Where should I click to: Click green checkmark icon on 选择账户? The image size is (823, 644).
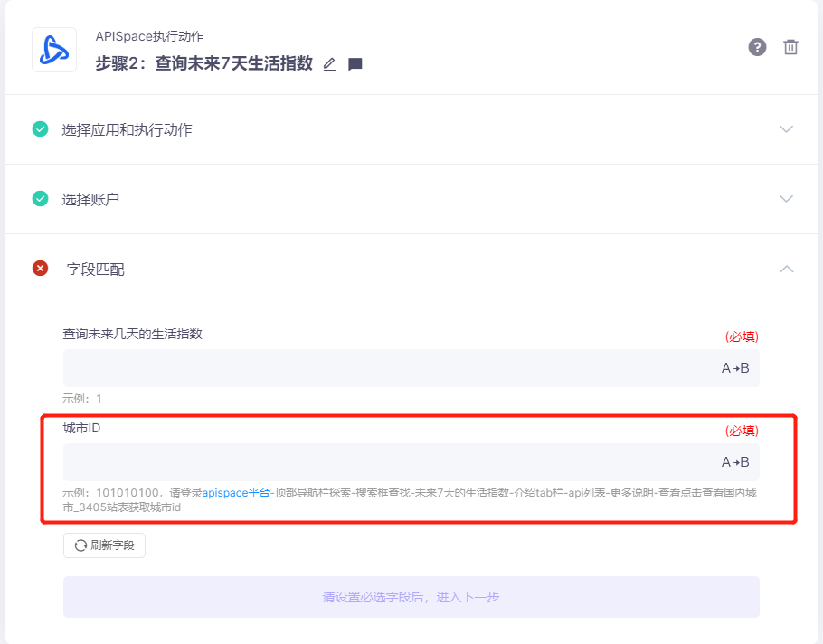pyautogui.click(x=39, y=200)
